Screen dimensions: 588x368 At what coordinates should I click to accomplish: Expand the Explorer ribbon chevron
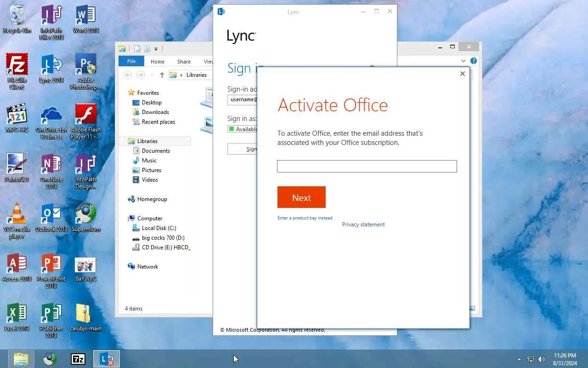coord(464,61)
